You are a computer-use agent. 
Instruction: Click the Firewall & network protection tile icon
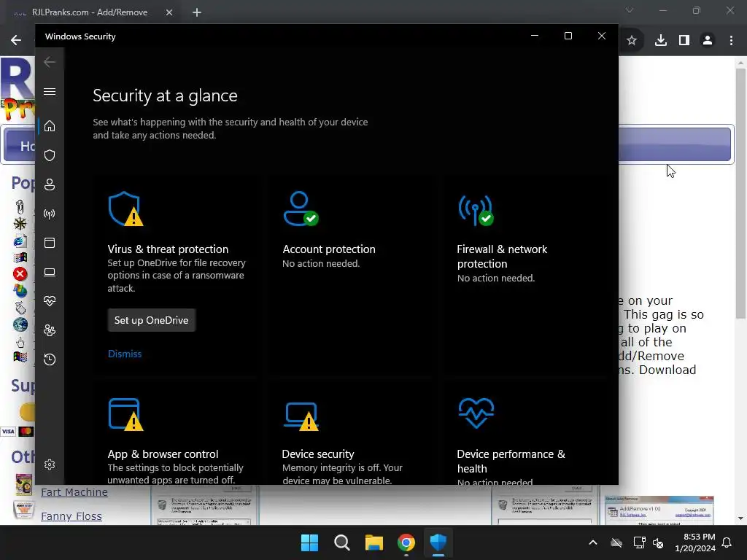pyautogui.click(x=476, y=209)
